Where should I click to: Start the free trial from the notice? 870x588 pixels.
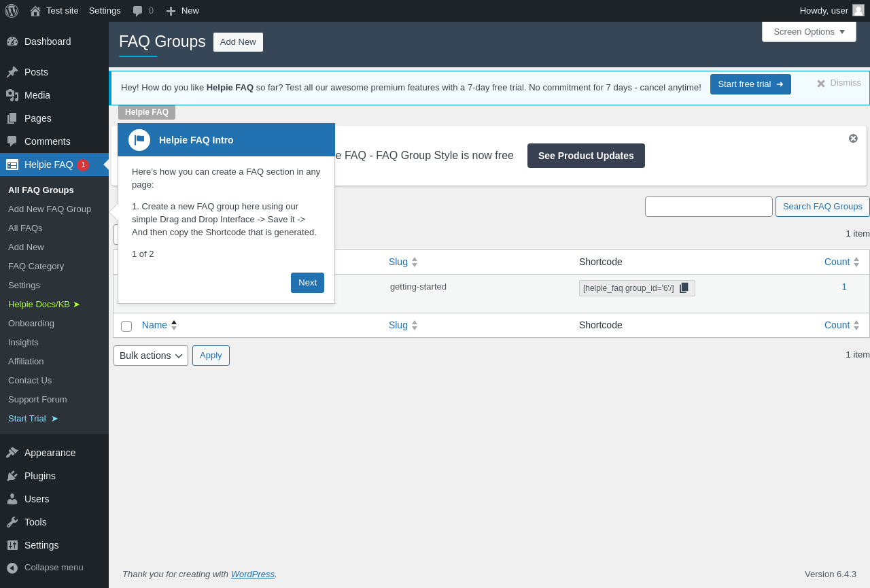pos(750,84)
